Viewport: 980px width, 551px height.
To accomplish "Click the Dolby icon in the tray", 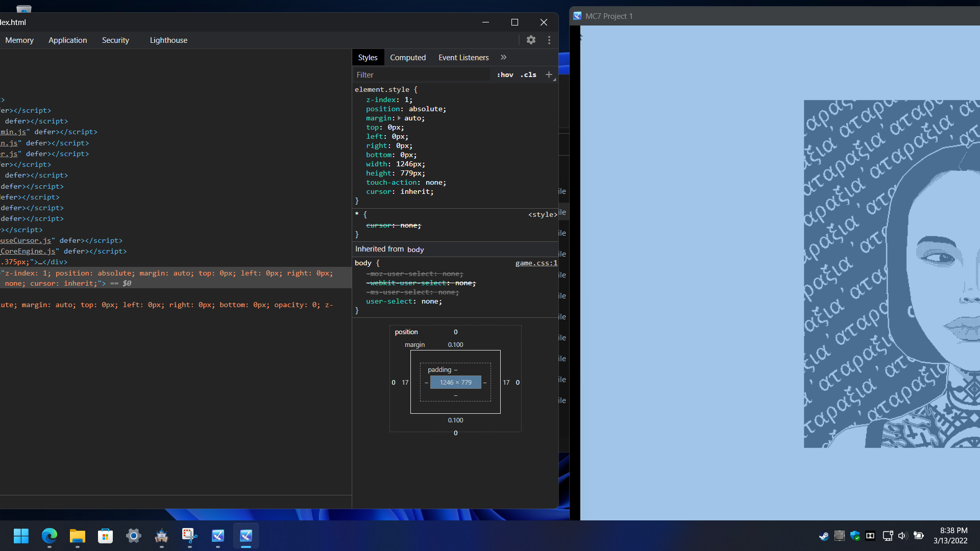I will [870, 536].
